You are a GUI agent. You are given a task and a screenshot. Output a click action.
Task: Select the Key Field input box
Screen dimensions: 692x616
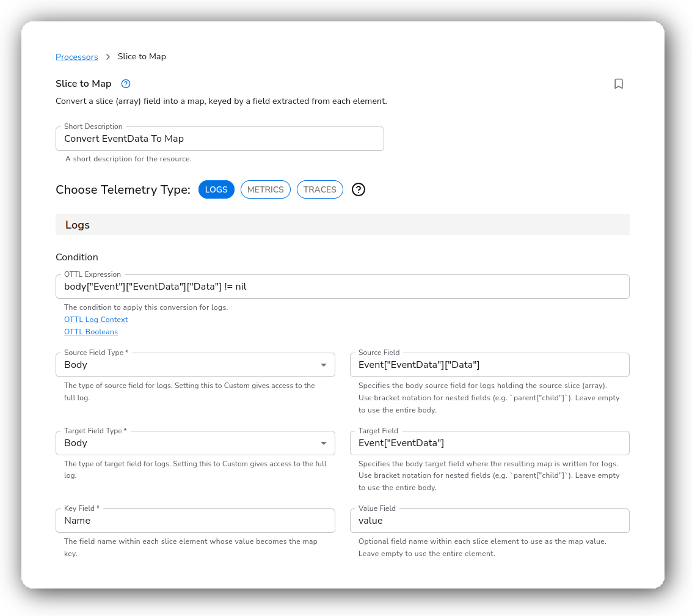pos(195,521)
